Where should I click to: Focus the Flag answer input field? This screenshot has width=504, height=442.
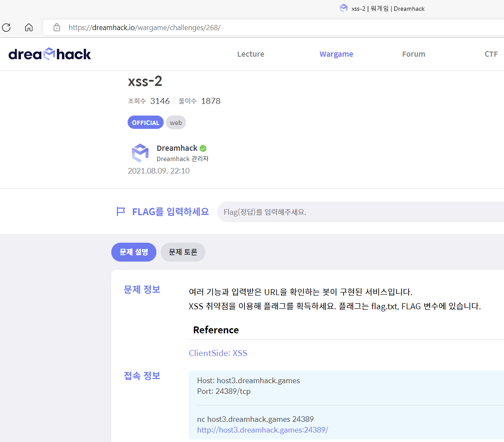point(360,212)
